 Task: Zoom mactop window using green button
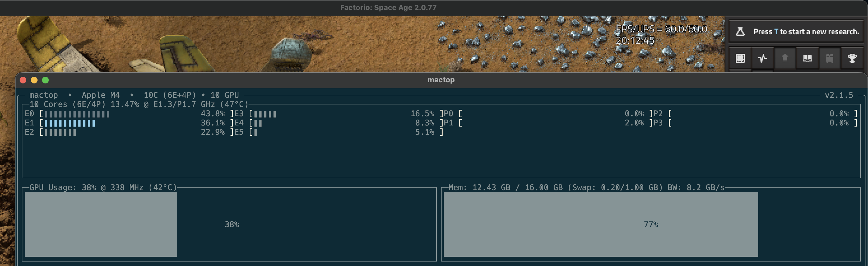point(45,80)
